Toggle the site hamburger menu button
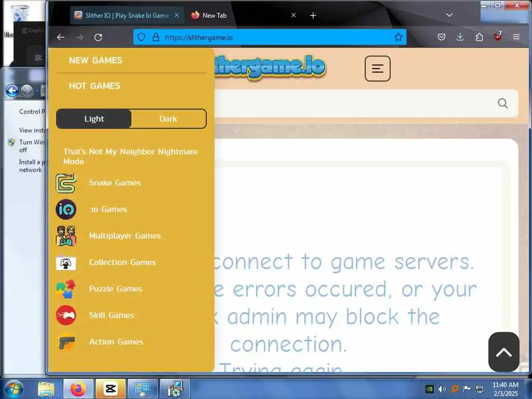 click(x=378, y=69)
